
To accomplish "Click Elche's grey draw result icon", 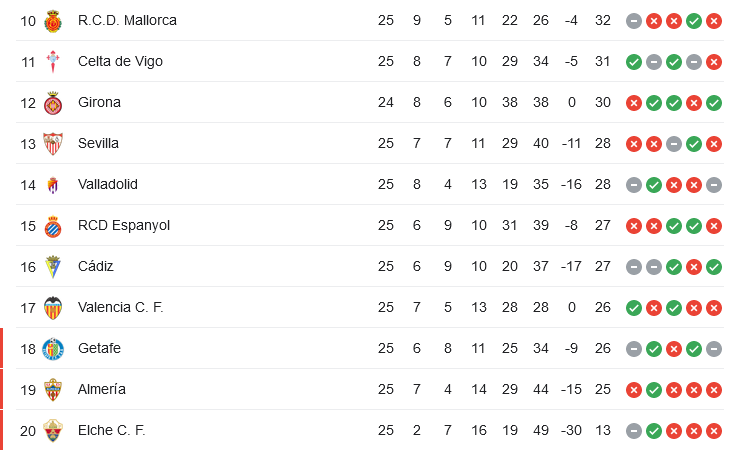I will click(634, 431).
